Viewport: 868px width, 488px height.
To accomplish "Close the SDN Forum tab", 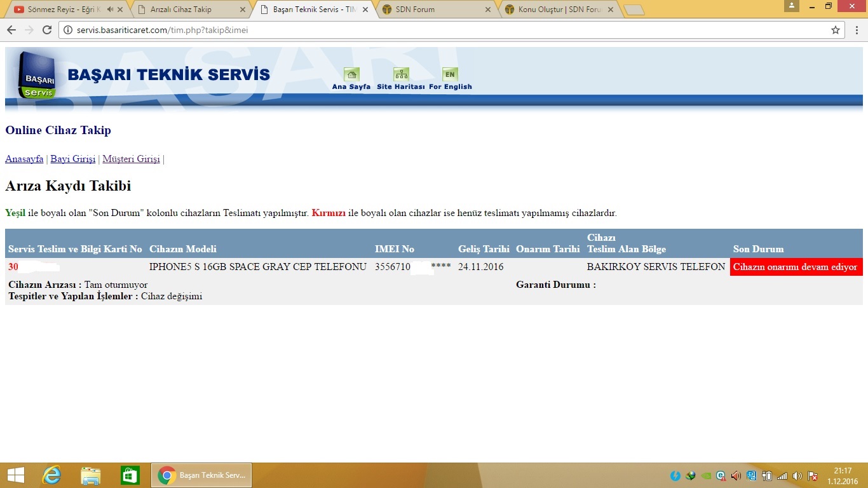I will [487, 10].
